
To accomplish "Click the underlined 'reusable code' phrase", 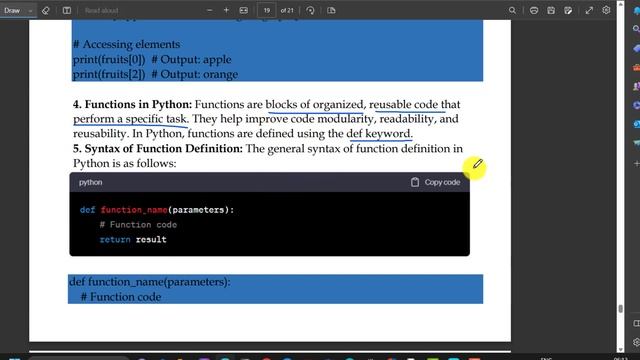I will click(x=403, y=104).
